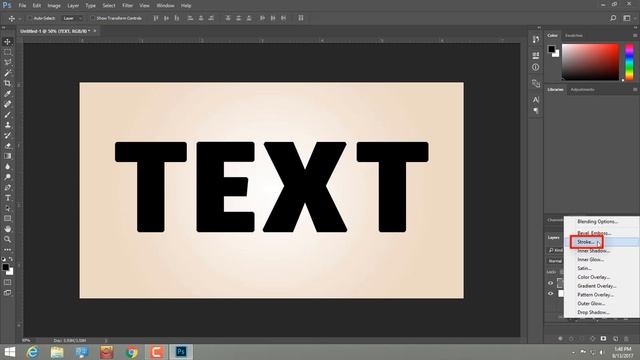Choose Drop Shadow from the menu

(x=602, y=312)
